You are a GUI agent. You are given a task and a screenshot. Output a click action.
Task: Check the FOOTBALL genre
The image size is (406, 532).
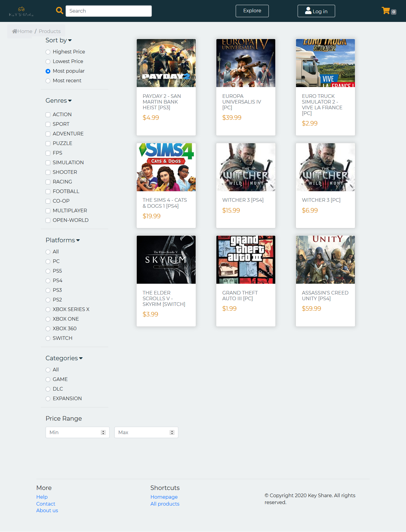point(48,192)
